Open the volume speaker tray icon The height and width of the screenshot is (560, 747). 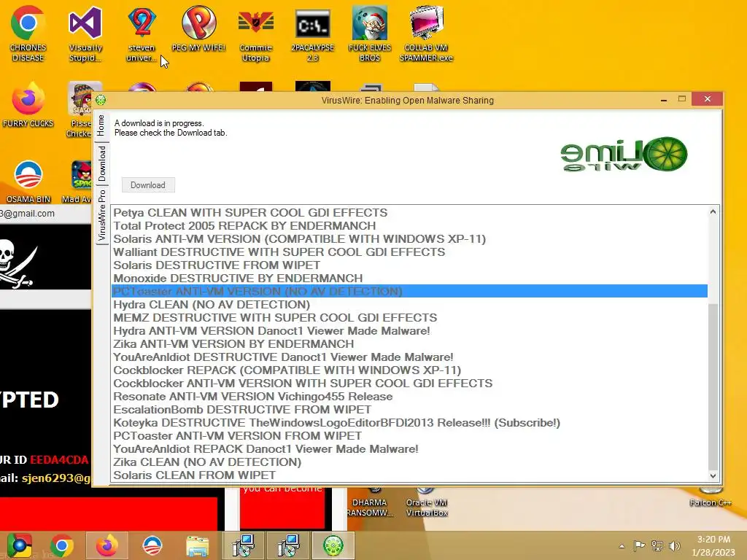click(x=674, y=546)
